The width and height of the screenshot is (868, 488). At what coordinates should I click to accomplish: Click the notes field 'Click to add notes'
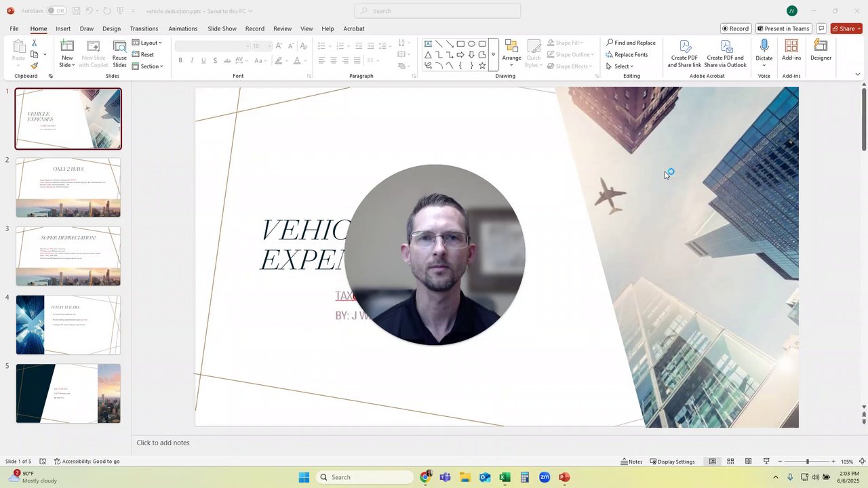[x=163, y=443]
